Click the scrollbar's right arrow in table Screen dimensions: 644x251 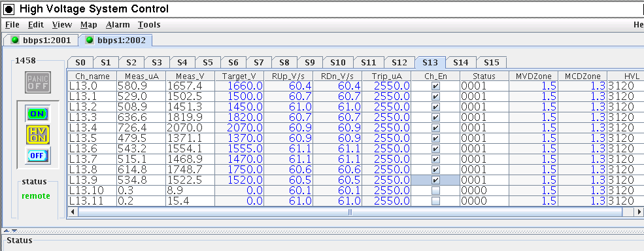[x=639, y=212]
